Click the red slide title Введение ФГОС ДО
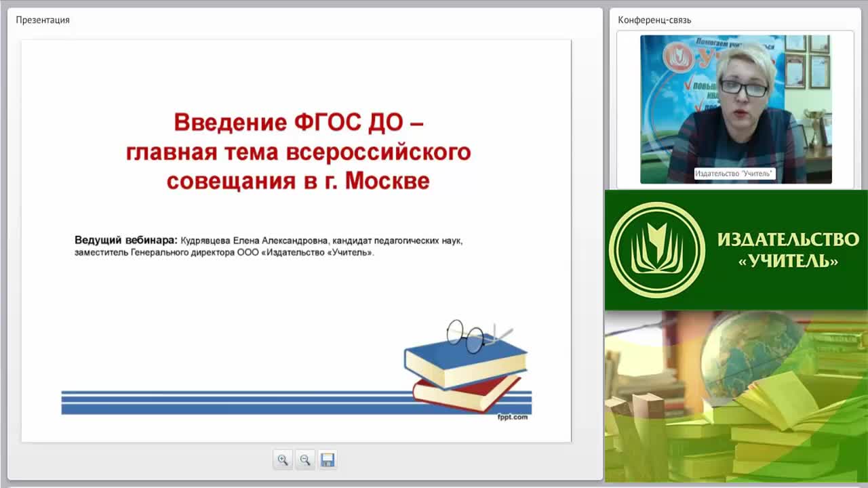Image resolution: width=868 pixels, height=488 pixels. (298, 123)
